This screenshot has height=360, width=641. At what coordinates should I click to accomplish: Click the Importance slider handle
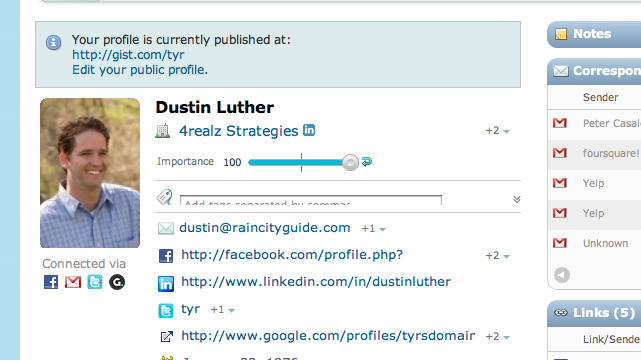tap(350, 162)
